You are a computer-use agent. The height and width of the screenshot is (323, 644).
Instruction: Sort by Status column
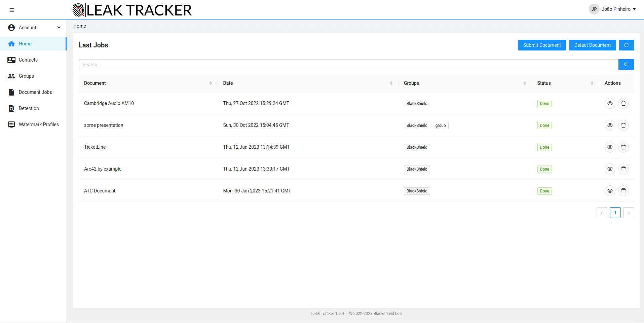point(592,83)
